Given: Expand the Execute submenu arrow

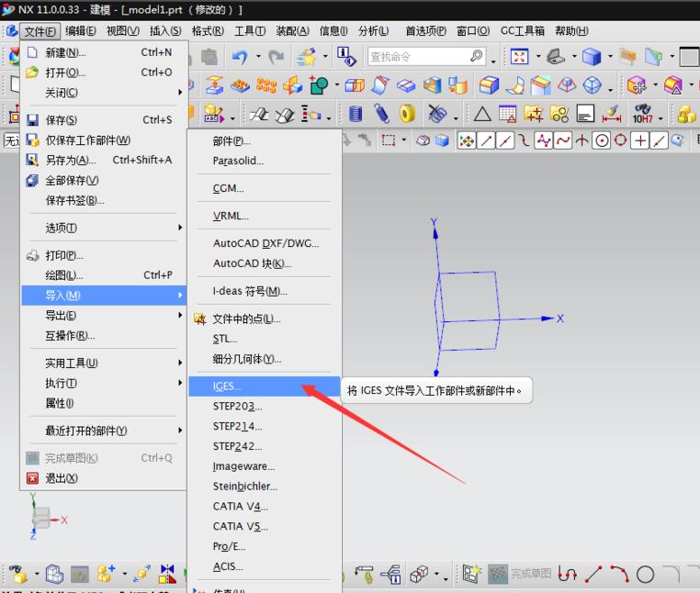Looking at the screenshot, I should click(180, 383).
